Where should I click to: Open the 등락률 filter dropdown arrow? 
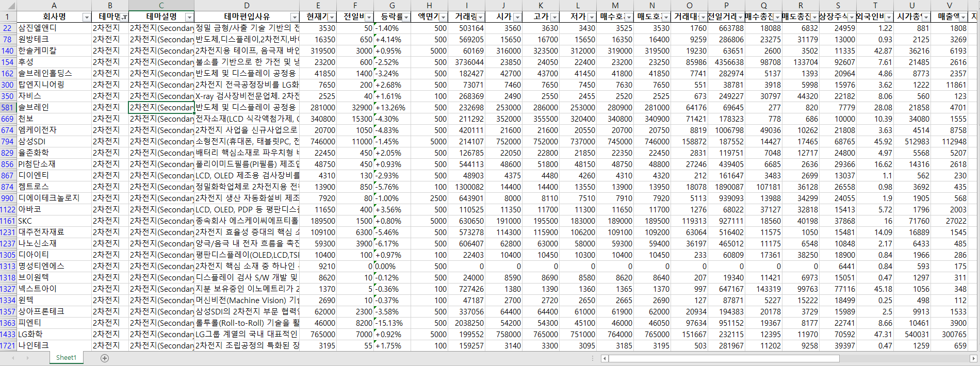406,17
